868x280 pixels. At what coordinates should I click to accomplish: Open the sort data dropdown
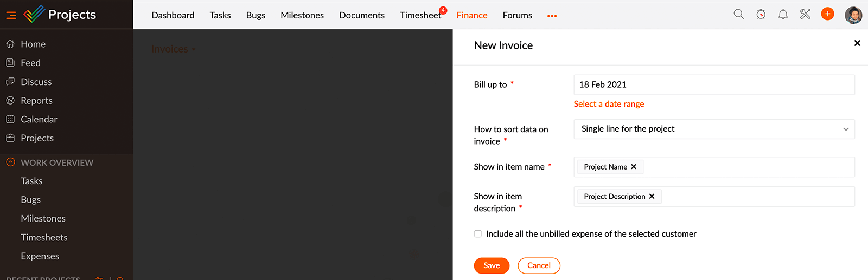pyautogui.click(x=714, y=129)
